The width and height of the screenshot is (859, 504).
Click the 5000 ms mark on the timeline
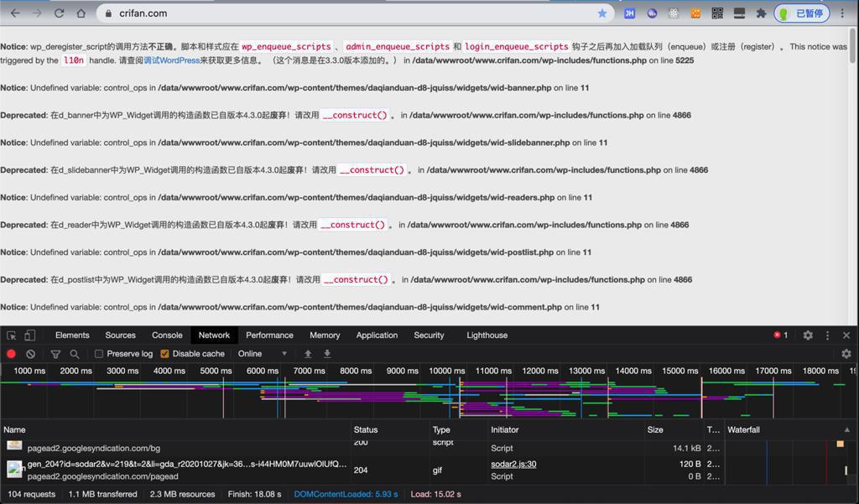[216, 371]
